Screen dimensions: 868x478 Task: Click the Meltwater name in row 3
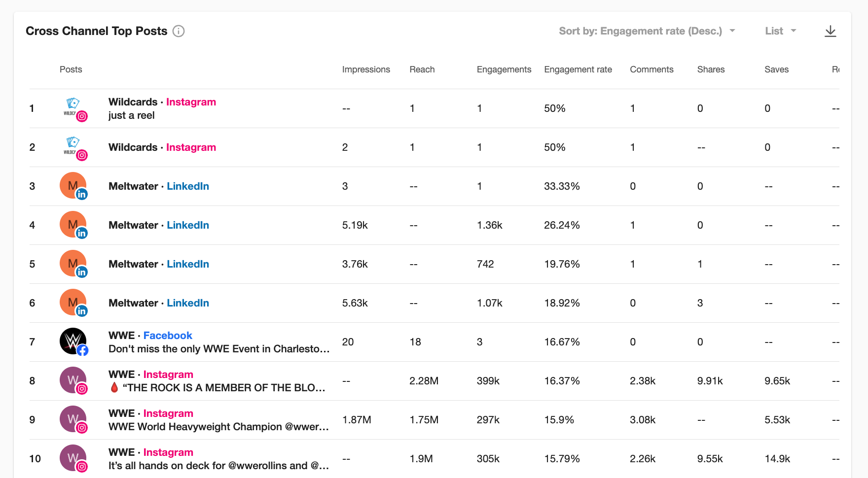point(133,186)
